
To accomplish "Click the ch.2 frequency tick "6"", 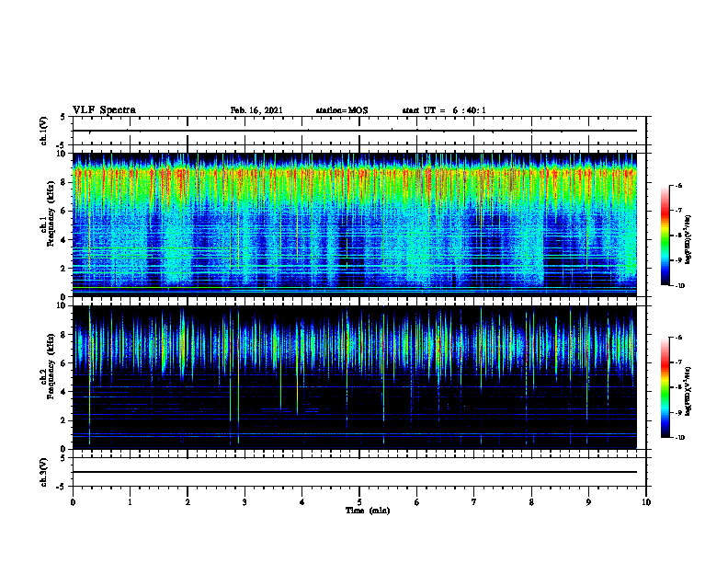I will [x=64, y=363].
